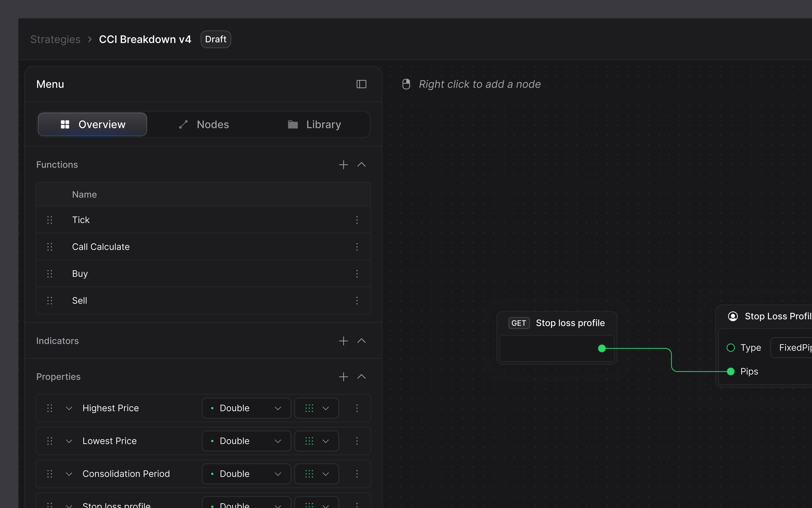The height and width of the screenshot is (508, 812).
Task: Open more options for Sell function
Action: pos(357,301)
